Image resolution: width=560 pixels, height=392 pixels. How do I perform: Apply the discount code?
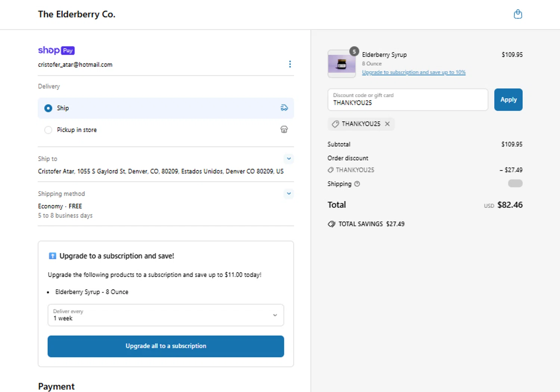(508, 100)
